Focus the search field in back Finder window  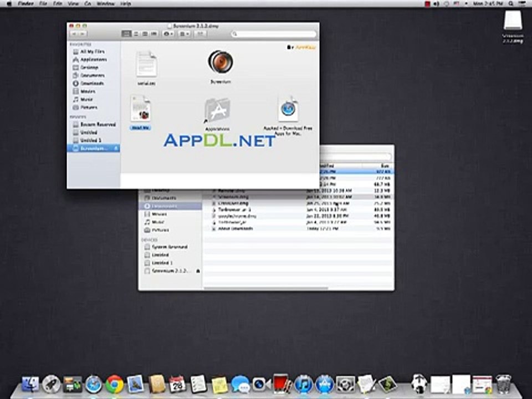(x=356, y=157)
